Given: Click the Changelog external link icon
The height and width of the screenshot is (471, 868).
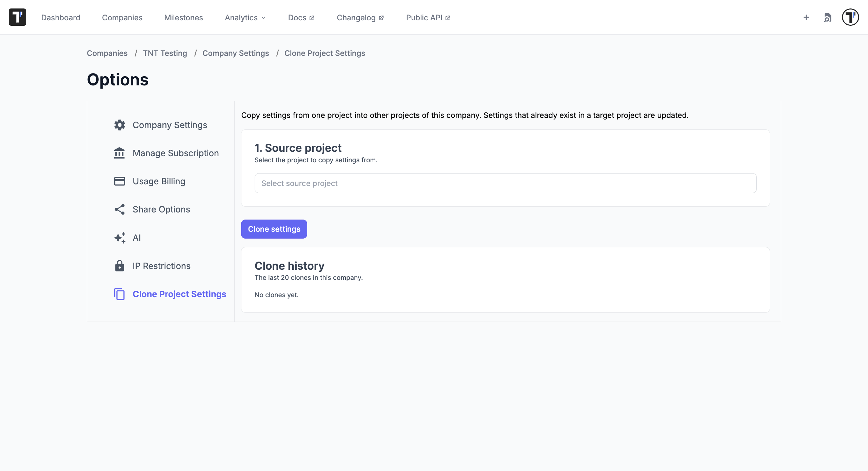Looking at the screenshot, I should tap(381, 18).
